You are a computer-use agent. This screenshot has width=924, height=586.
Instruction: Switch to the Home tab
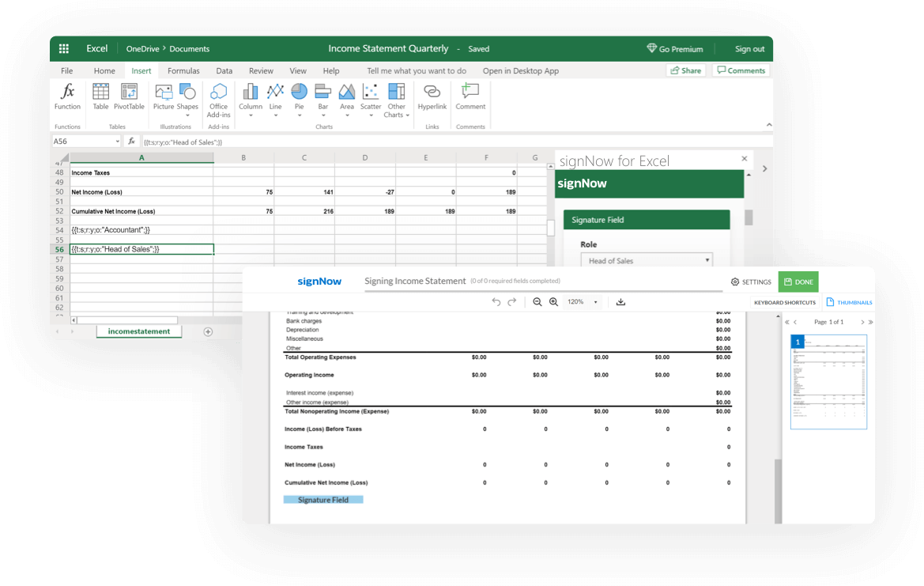pos(104,70)
